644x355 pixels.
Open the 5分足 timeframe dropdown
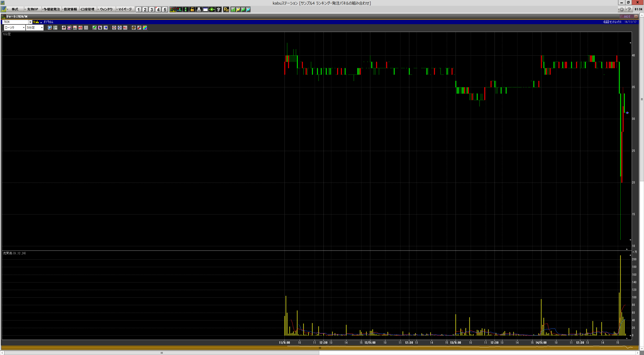point(35,28)
